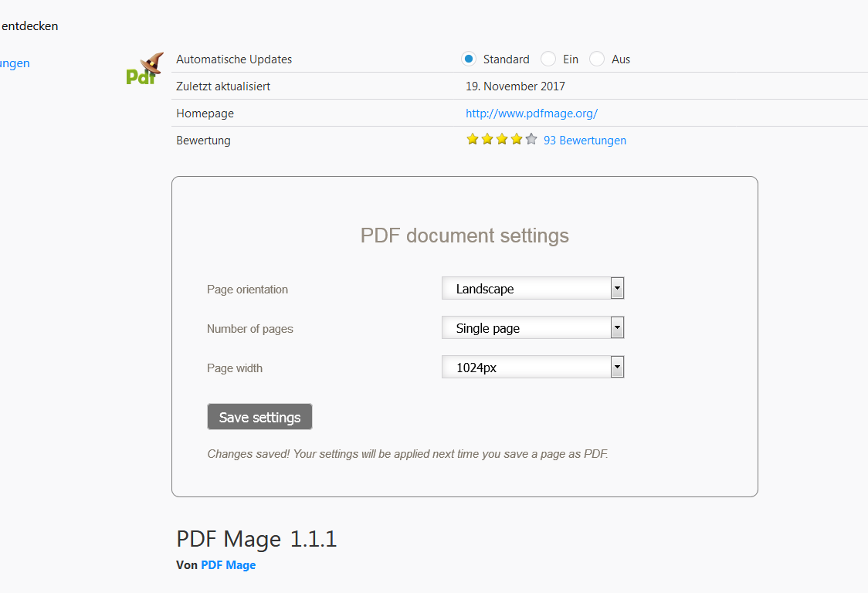
Task: Click the partially visible 'ungen' sidebar link
Action: pos(15,63)
